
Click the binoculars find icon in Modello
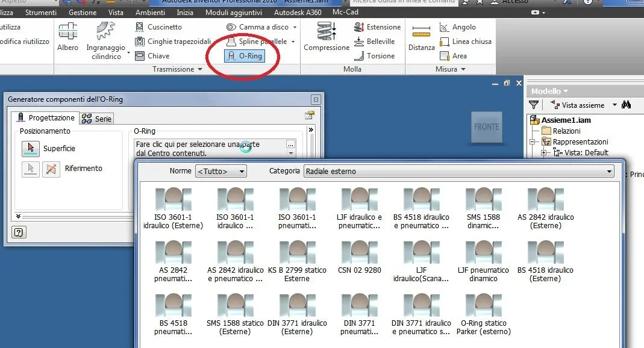point(627,105)
